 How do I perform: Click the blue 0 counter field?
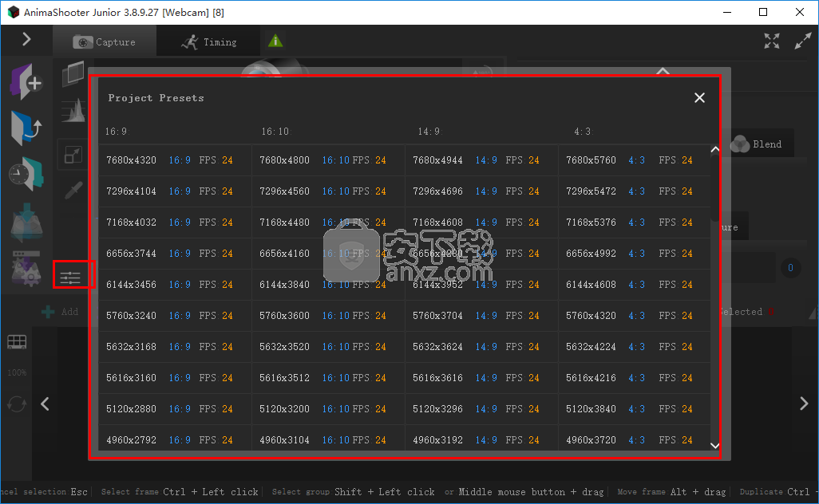pyautogui.click(x=790, y=268)
